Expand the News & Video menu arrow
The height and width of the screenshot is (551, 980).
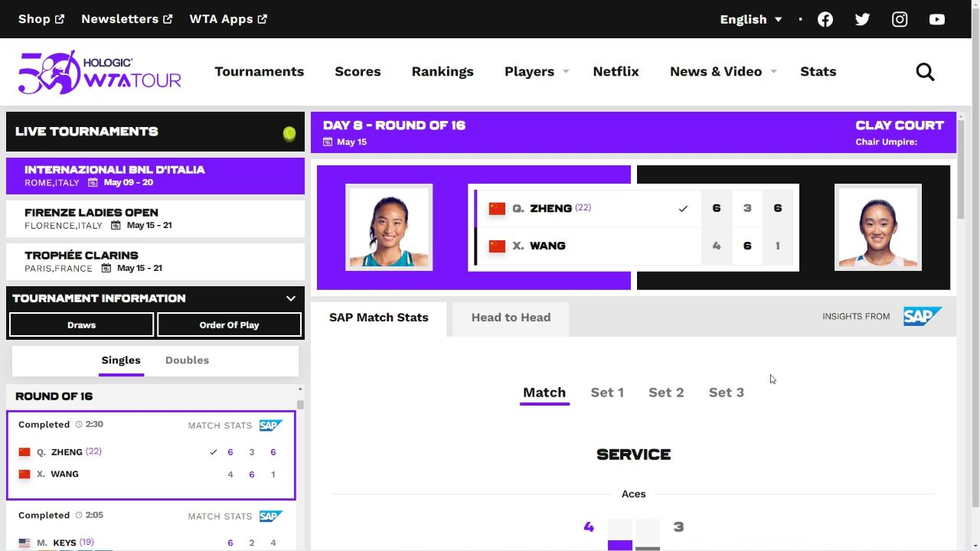773,71
